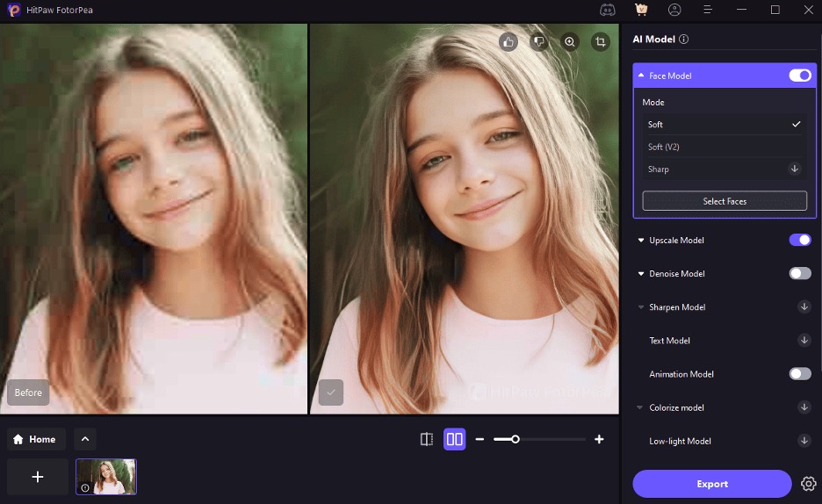Download the Sharp face mode
822x504 pixels.
coord(795,169)
